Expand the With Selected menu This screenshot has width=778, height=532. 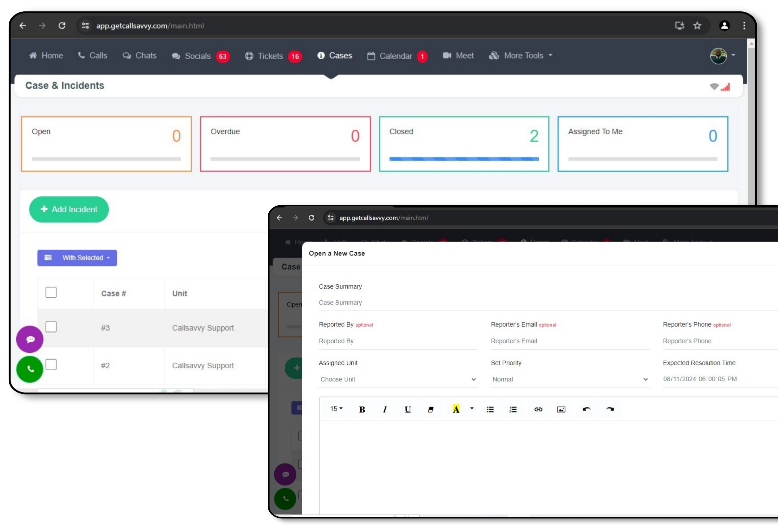(x=77, y=257)
